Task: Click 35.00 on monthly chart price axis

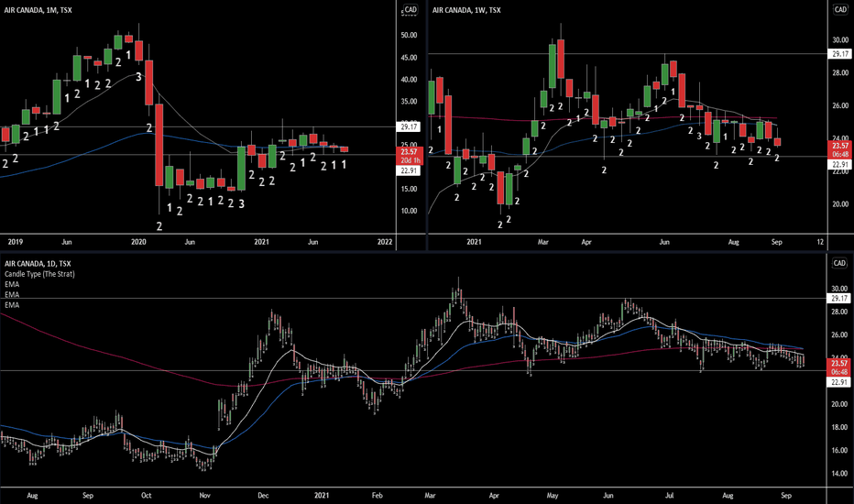Action: [409, 102]
